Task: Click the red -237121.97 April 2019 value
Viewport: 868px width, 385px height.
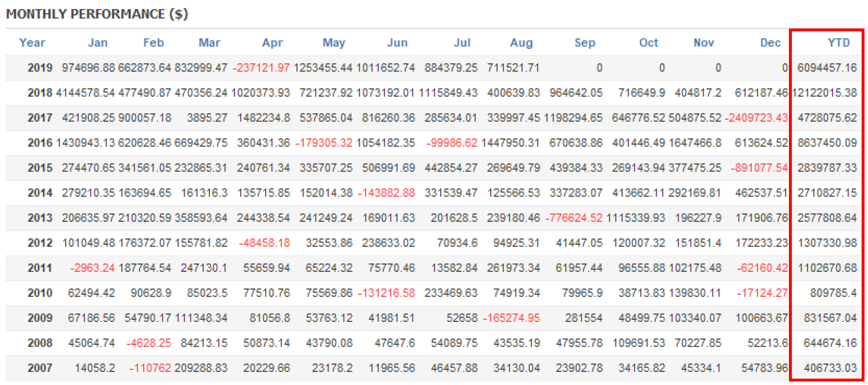Action: [261, 67]
